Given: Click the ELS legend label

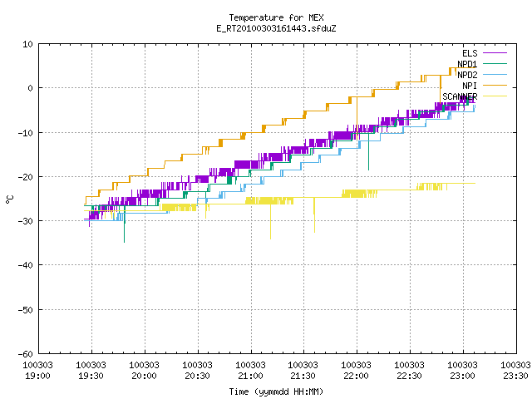Looking at the screenshot, I should tap(470, 53).
